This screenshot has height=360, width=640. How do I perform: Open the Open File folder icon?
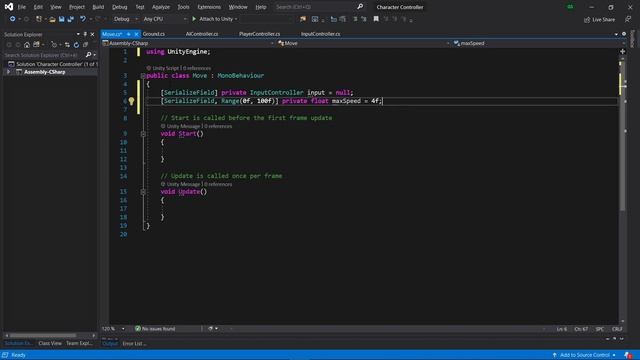[x=52, y=19]
